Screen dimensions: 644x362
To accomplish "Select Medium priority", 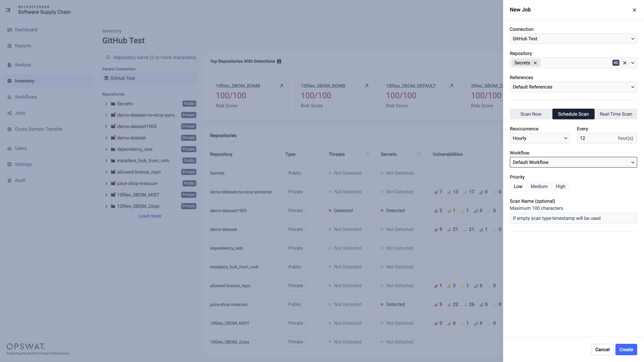I will (x=539, y=186).
